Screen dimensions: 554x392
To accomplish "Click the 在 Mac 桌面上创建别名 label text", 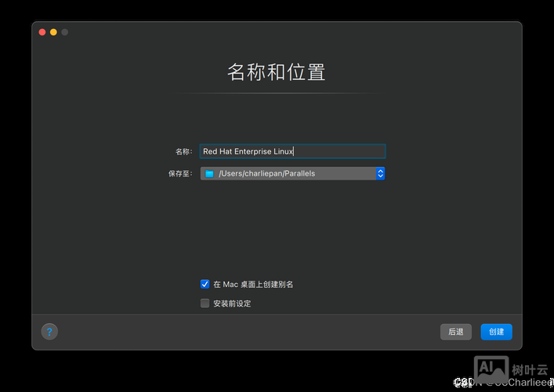I will 253,284.
